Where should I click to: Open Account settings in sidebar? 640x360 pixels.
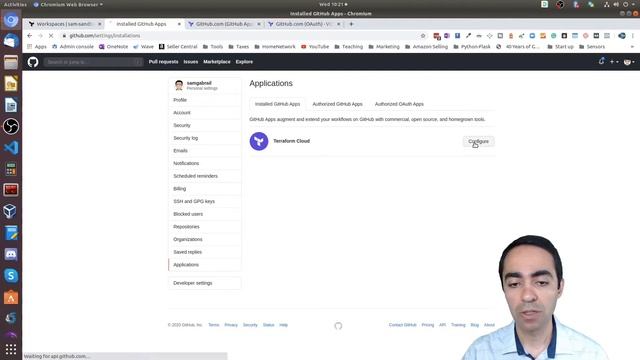coord(204,113)
